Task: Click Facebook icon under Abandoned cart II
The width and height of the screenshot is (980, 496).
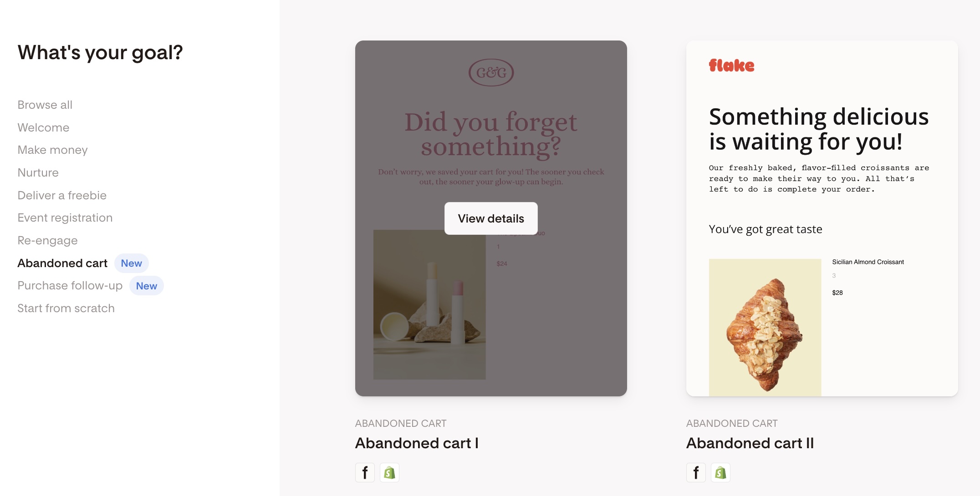Action: coord(696,473)
